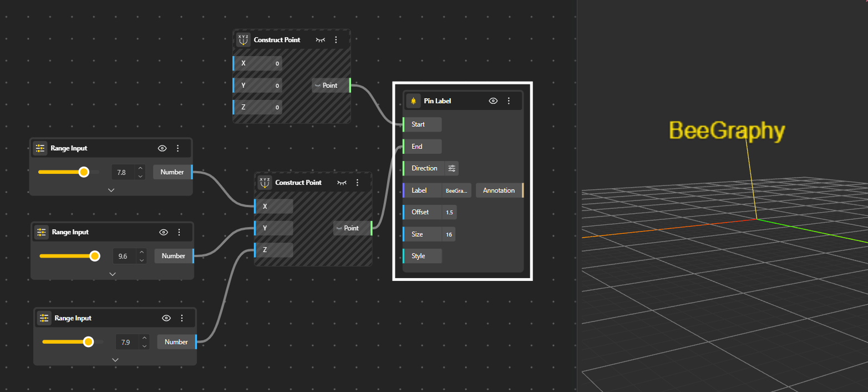Hide the Range Input node with value 7.8
868x392 pixels.
(163, 148)
